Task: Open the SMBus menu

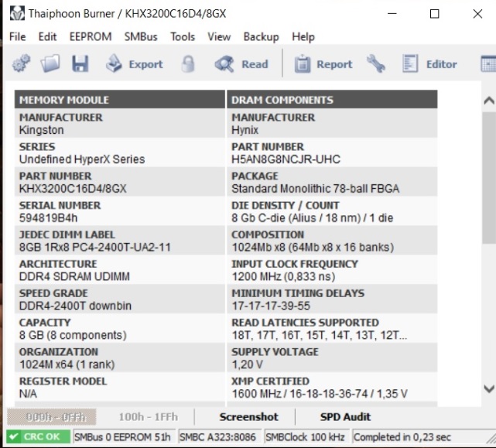Action: (141, 36)
